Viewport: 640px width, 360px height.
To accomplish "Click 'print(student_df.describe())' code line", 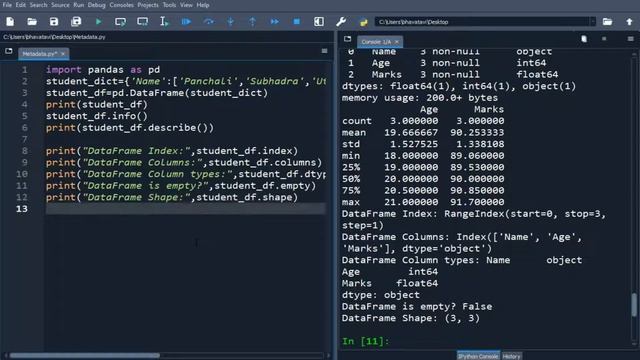I will click(130, 128).
